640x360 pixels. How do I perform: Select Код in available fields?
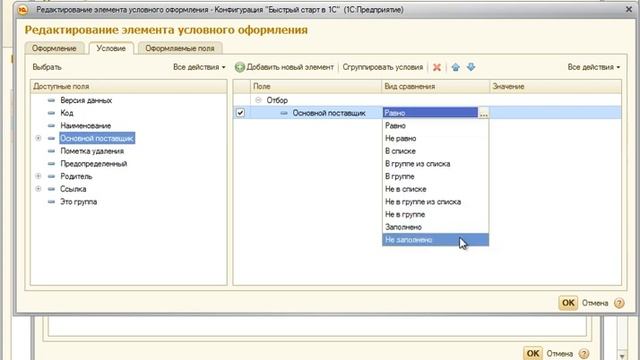click(x=67, y=113)
